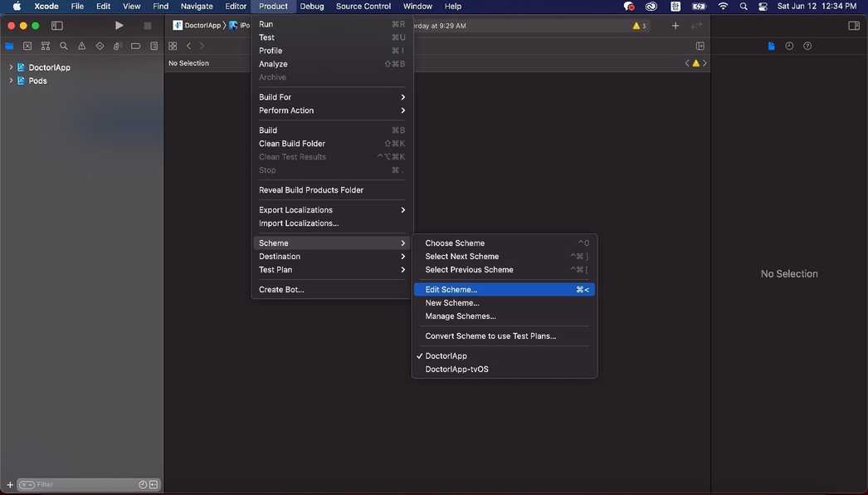Select Edit Scheme… menu item

point(505,290)
